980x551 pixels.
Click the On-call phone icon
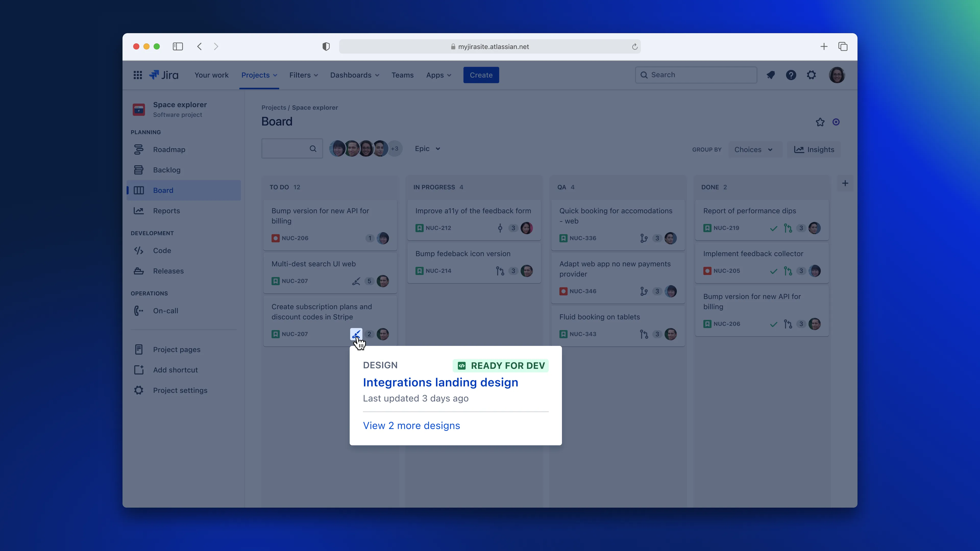139,311
